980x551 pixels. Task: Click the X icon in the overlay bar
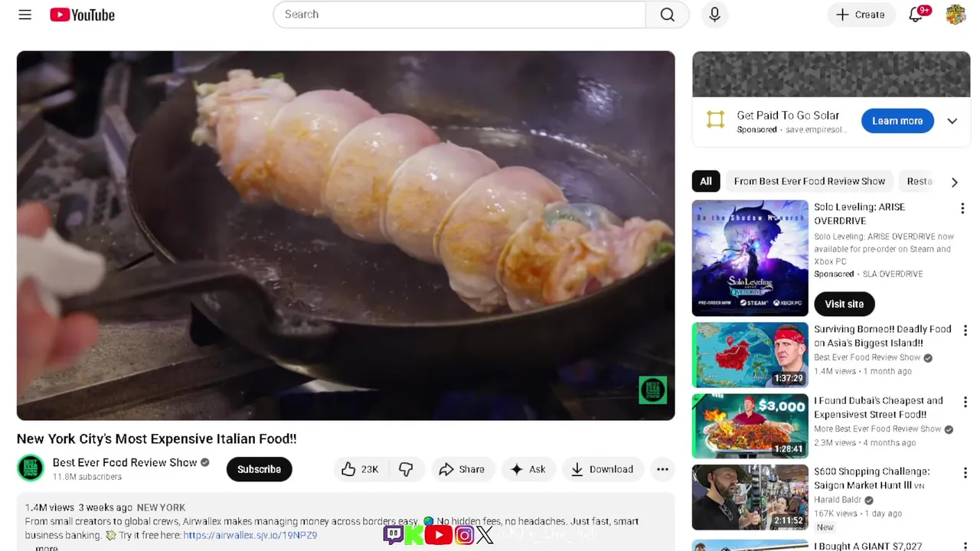[485, 535]
